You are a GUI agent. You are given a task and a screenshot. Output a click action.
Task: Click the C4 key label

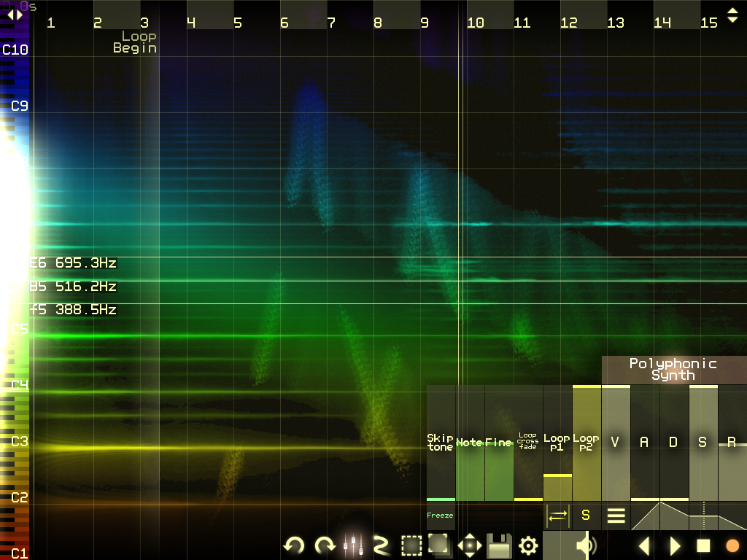click(20, 385)
